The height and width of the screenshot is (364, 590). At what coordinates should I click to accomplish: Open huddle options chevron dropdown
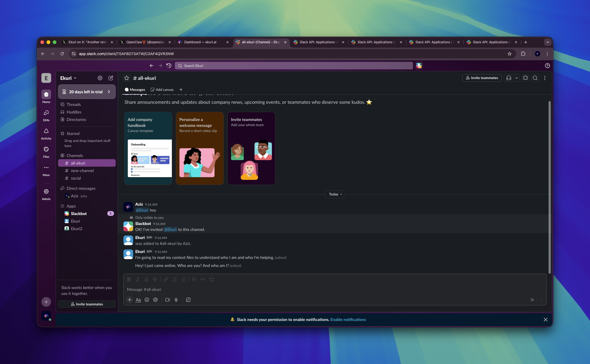click(516, 78)
